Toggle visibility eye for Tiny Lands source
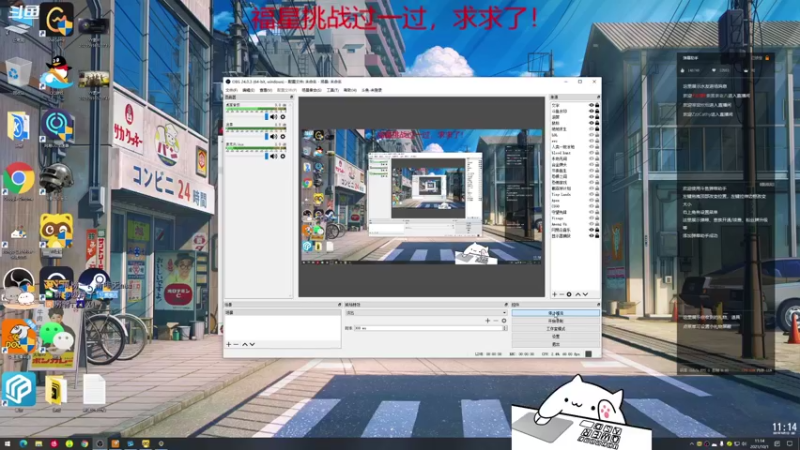 click(x=591, y=194)
